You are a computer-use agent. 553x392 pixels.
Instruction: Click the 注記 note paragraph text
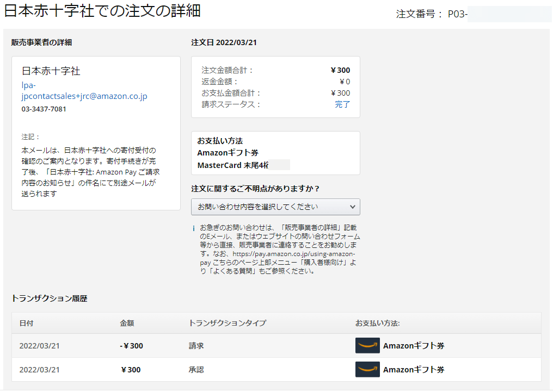pyautogui.click(x=90, y=172)
